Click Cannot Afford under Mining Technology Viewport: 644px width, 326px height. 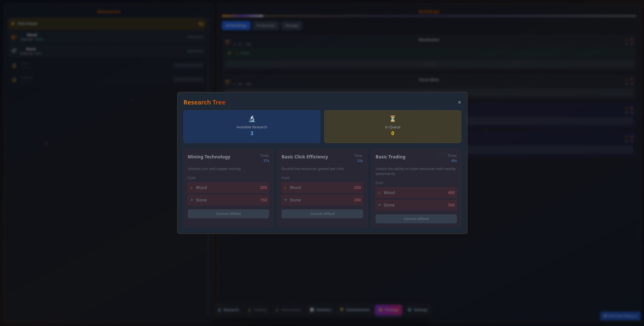pyautogui.click(x=228, y=214)
